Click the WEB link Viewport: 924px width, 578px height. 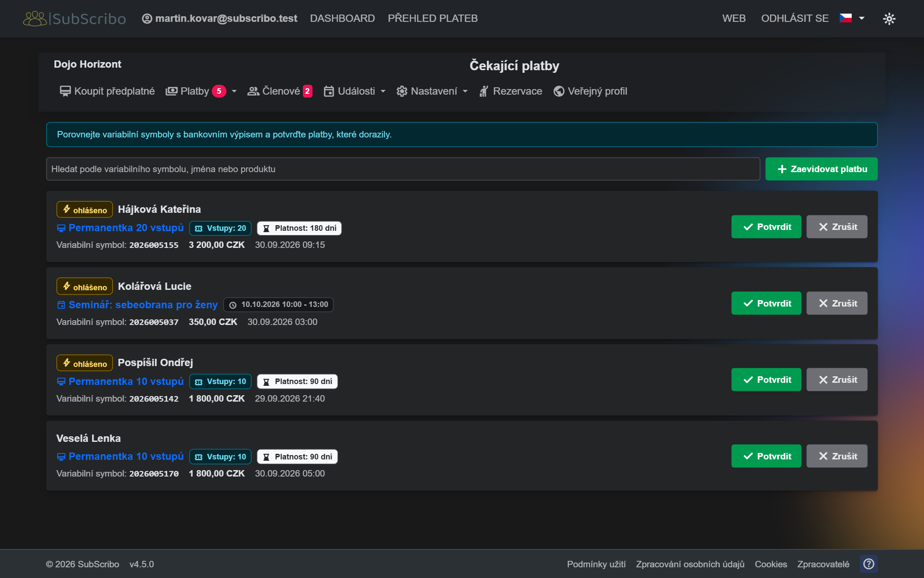734,18
